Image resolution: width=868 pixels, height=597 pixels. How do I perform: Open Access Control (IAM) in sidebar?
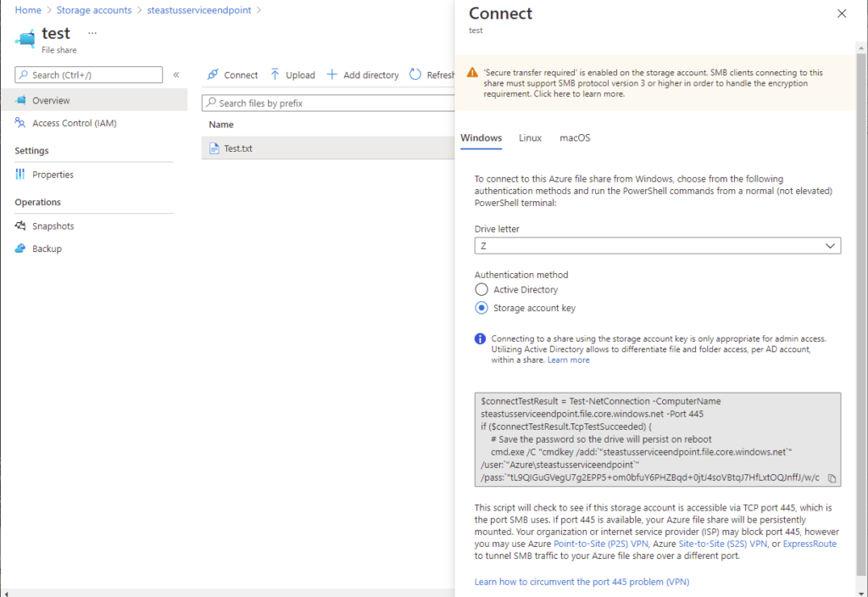(x=74, y=123)
